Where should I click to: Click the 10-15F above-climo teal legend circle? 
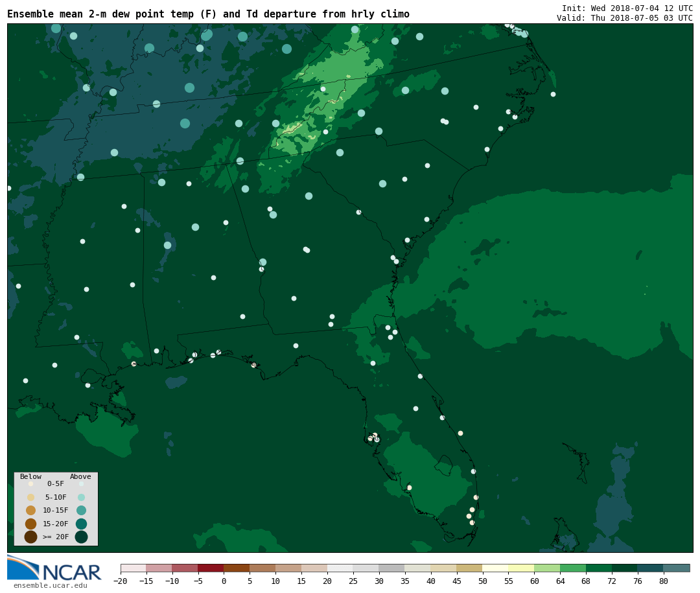81,511
